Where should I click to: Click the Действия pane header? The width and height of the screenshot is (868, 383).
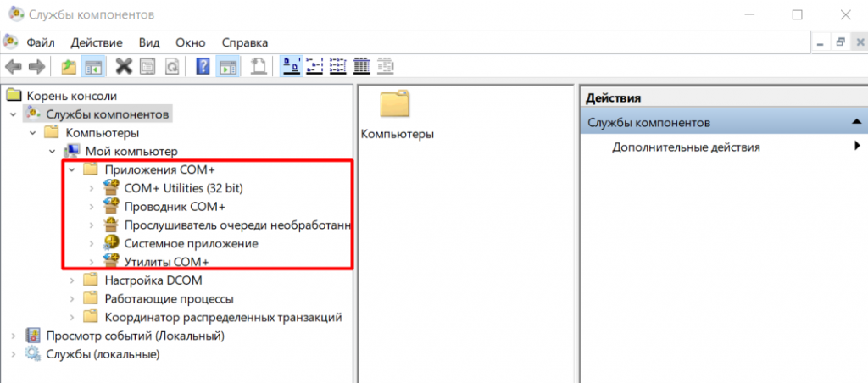pos(724,98)
